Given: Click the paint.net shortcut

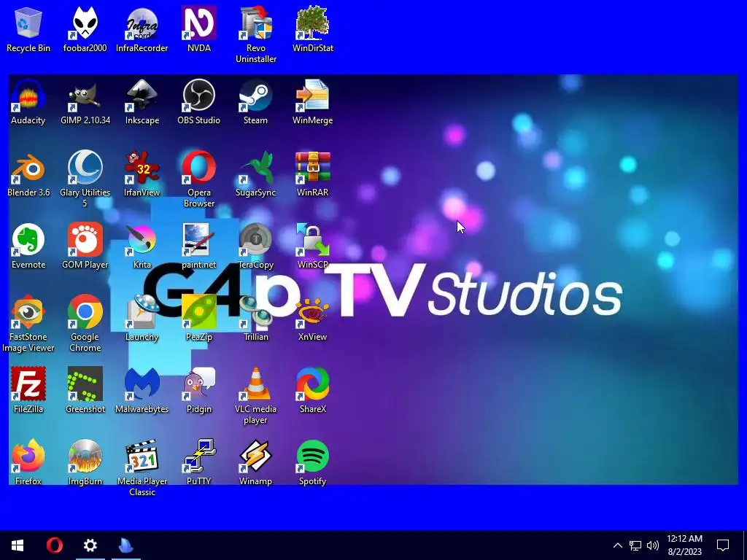Looking at the screenshot, I should coord(198,246).
